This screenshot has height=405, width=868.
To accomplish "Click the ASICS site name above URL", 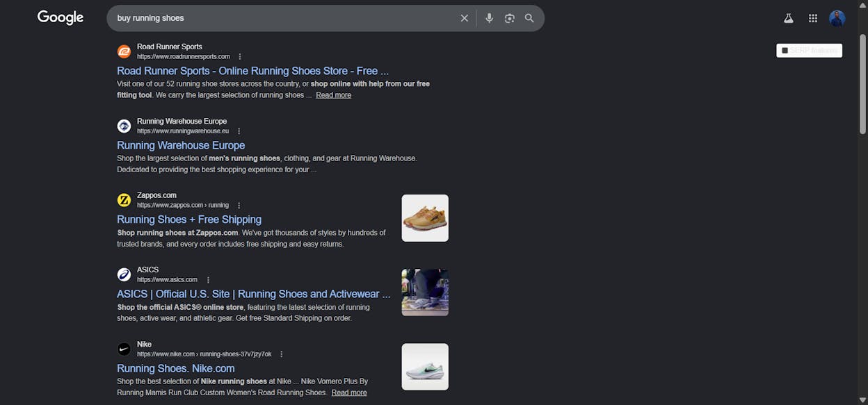I will click(147, 270).
